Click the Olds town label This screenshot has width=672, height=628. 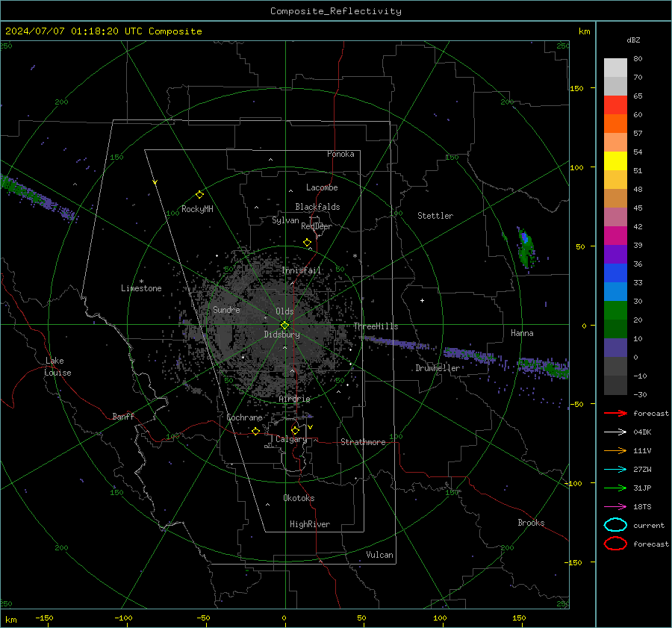tap(284, 311)
